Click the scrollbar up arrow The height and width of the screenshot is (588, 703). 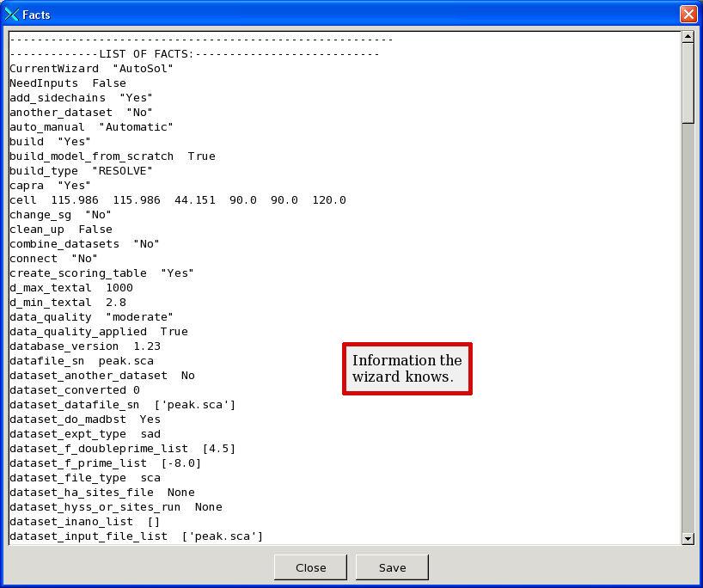688,37
